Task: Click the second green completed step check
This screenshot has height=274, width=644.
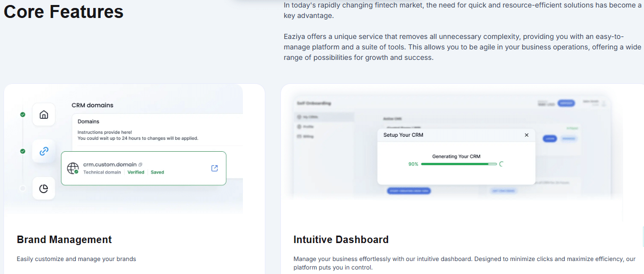Action: (x=22, y=151)
